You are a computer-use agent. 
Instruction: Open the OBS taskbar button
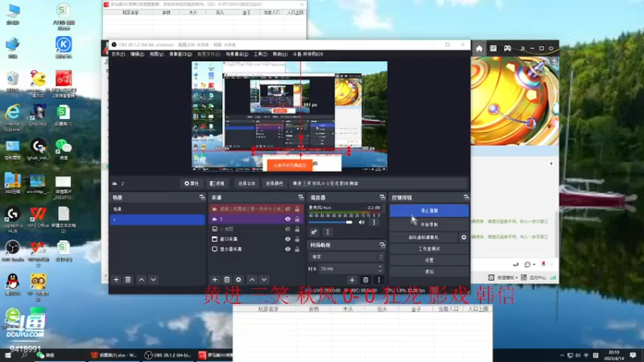coord(168,355)
